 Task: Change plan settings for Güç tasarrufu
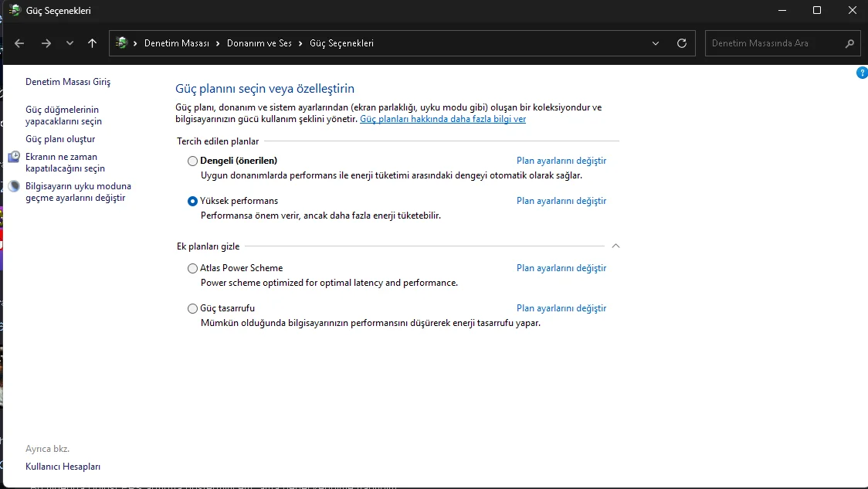point(561,308)
